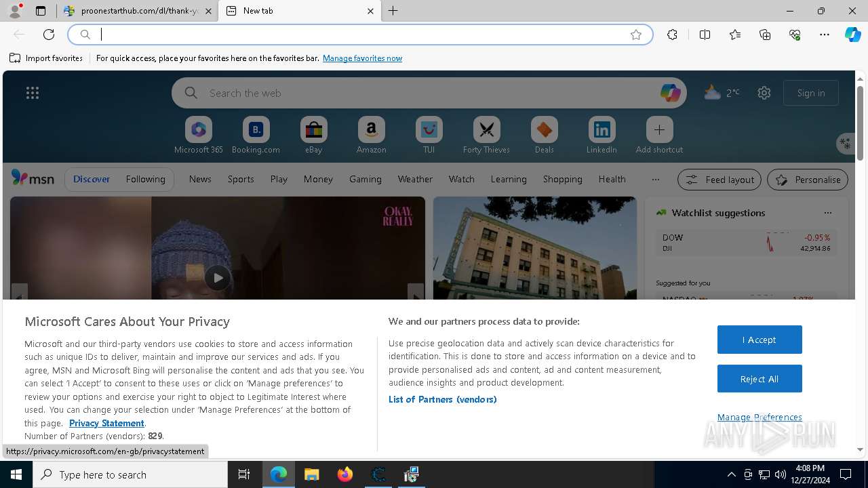The width and height of the screenshot is (868, 488).
Task: Click the Personalise button
Action: [808, 180]
